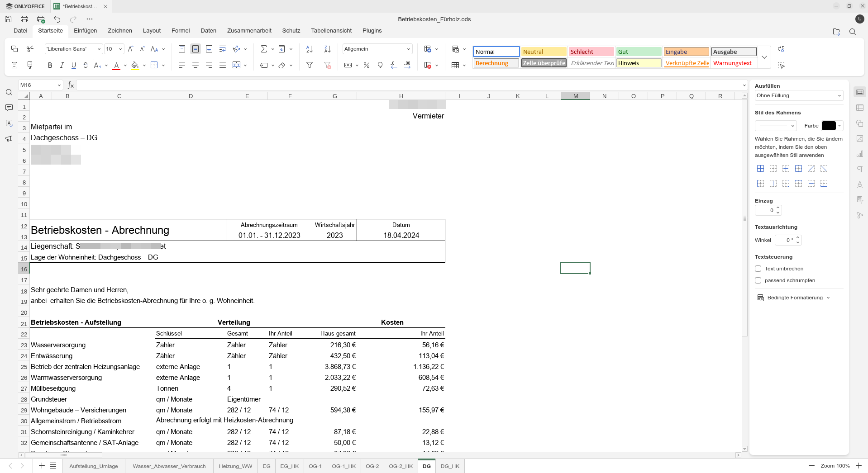Expand the cell styles gallery
868x473 pixels.
tap(764, 57)
